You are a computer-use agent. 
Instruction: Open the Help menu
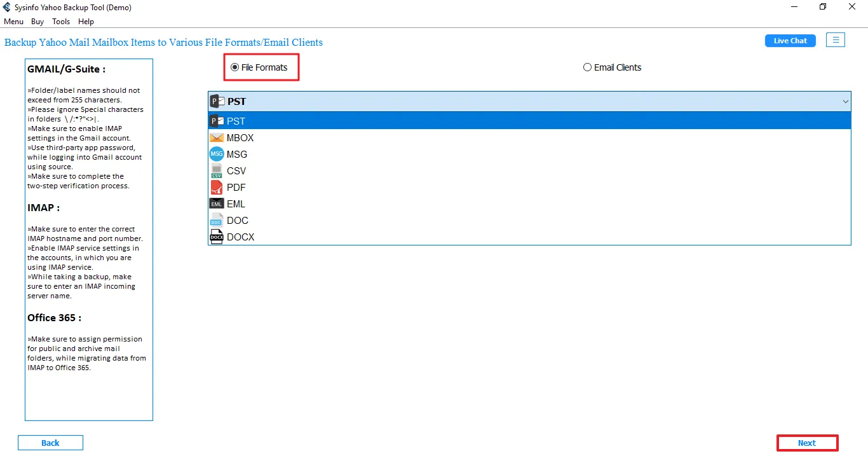(x=86, y=21)
